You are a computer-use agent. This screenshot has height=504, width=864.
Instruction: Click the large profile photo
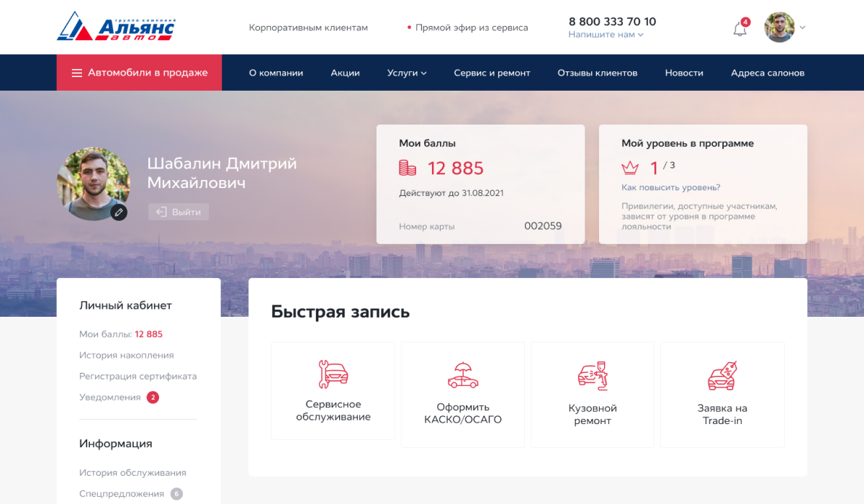pyautogui.click(x=92, y=183)
